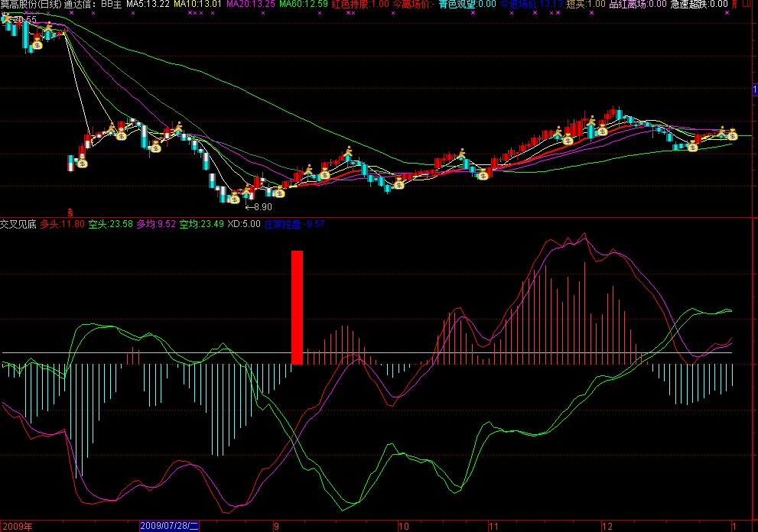758x532 pixels.
Task: Click the 莫高股份(日线) stock title
Action: [x=31, y=5]
